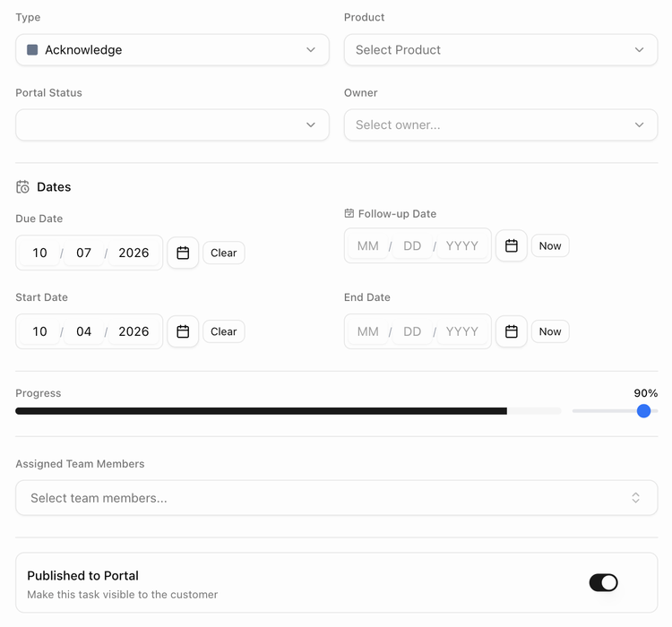Focus the End Date MM field

pos(368,331)
